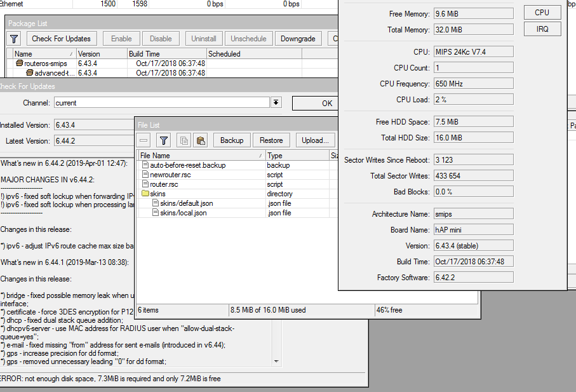Click the filter icon in Package List

[15, 39]
